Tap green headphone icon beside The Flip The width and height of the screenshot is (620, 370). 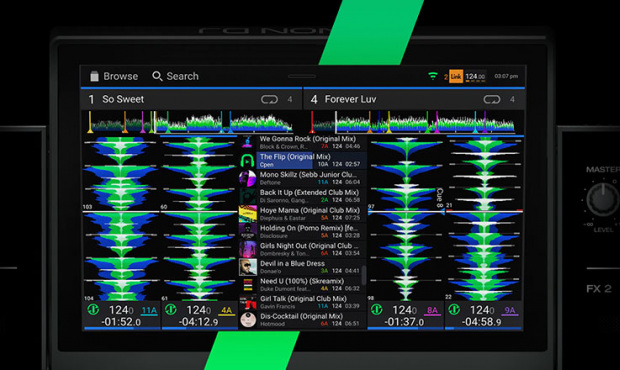(x=248, y=160)
